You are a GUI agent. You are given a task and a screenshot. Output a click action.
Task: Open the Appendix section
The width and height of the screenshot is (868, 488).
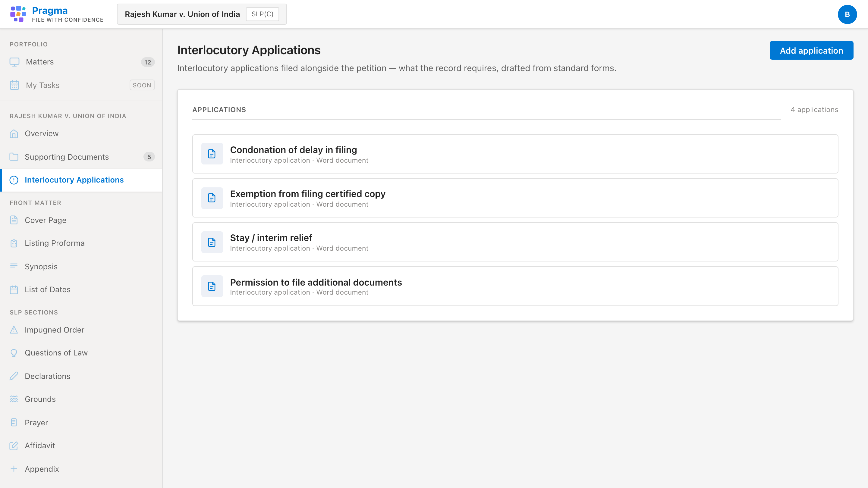[x=81, y=469]
